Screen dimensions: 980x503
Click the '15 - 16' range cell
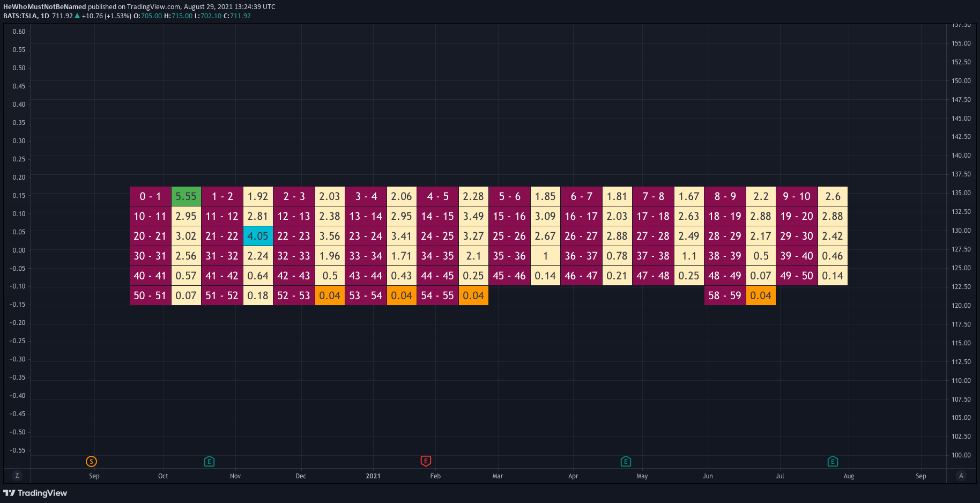(x=509, y=216)
